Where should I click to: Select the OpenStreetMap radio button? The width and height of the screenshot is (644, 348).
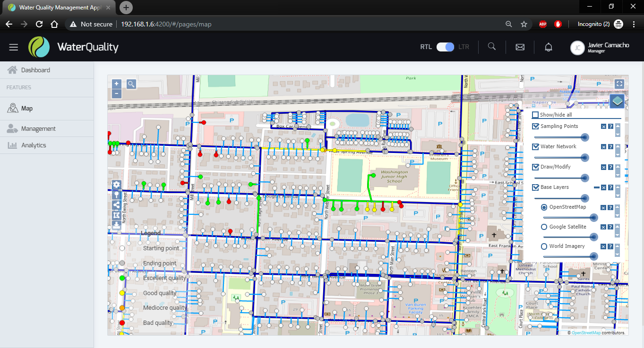point(544,207)
